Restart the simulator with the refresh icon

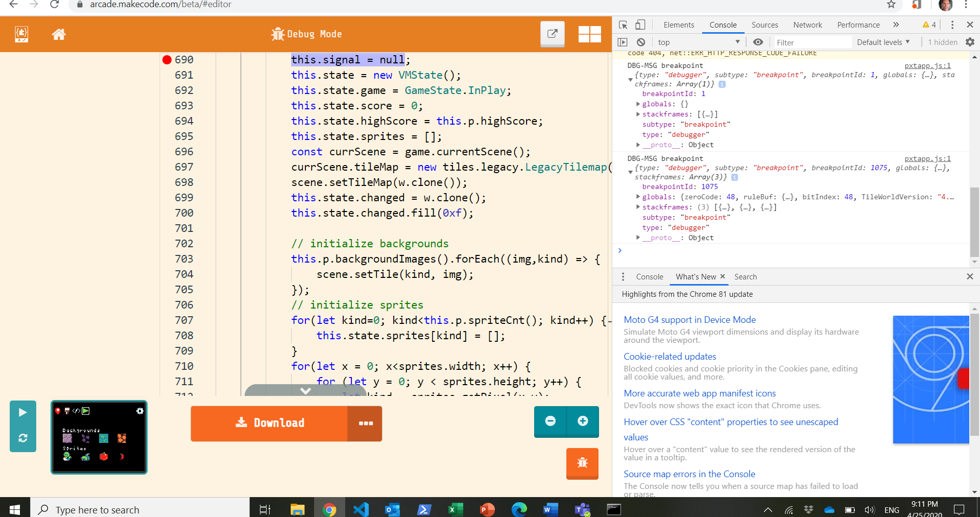[22, 439]
